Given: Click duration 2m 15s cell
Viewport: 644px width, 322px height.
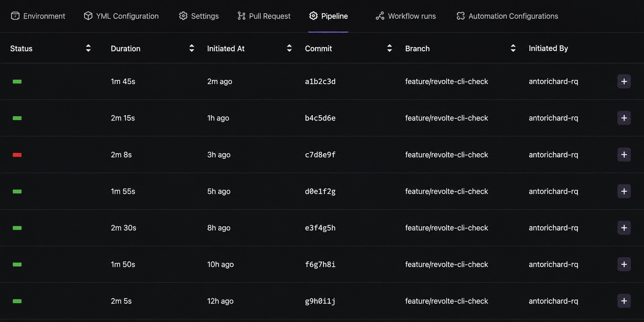Looking at the screenshot, I should [x=123, y=118].
